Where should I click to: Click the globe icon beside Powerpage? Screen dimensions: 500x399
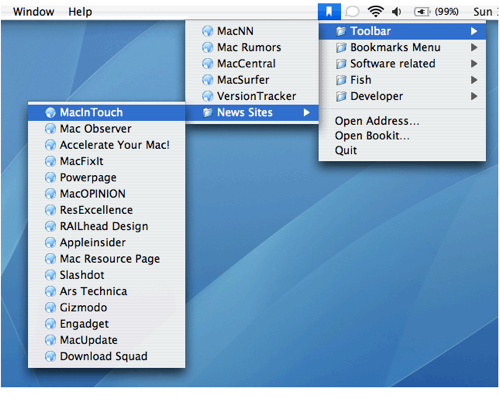click(x=50, y=178)
